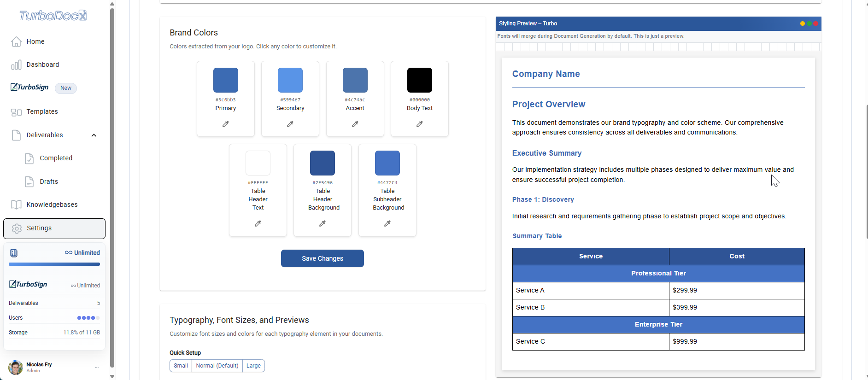Screen dimensions: 868x380
Task: Click the Deliverables menu label
Action: pos(45,135)
